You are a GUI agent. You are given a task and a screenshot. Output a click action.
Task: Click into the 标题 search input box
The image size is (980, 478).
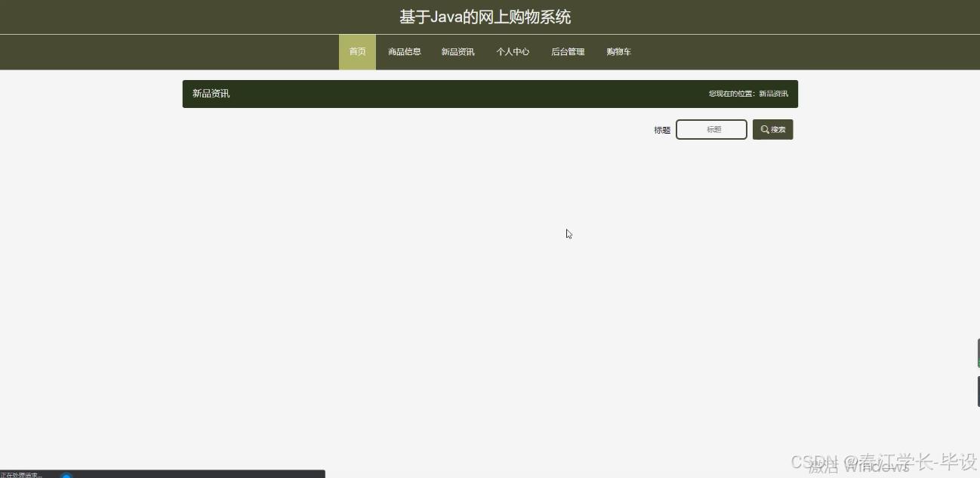(x=710, y=129)
